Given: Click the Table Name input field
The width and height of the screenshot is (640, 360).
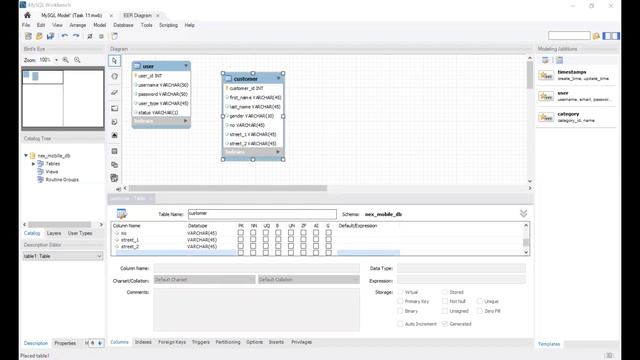Looking at the screenshot, I should click(262, 214).
